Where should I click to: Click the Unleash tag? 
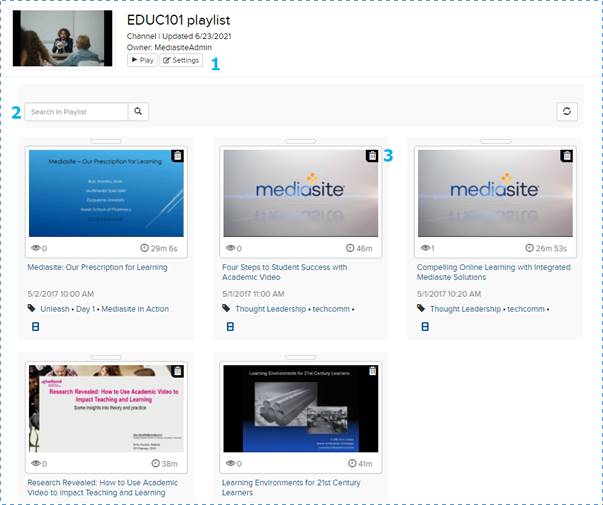click(55, 309)
